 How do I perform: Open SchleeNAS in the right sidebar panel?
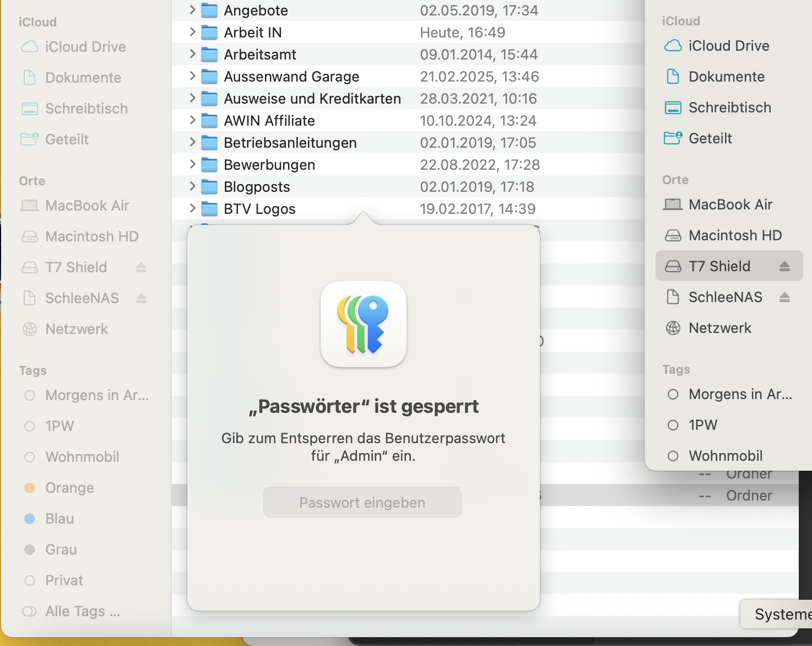click(713, 297)
